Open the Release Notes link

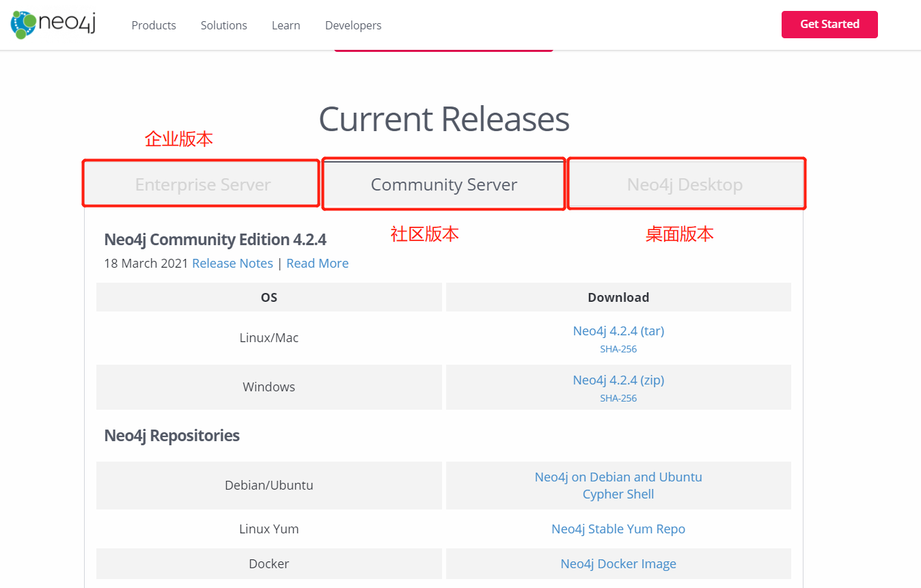click(232, 264)
